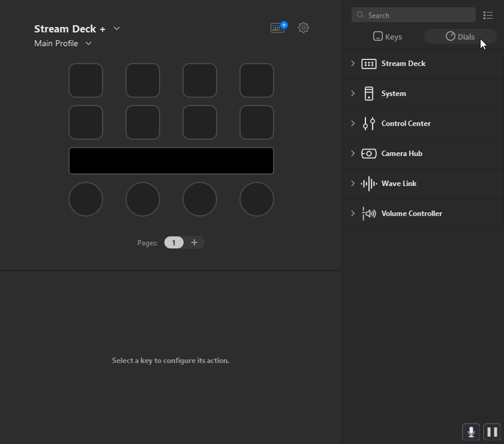Image resolution: width=504 pixels, height=444 pixels.
Task: Select the third key in the second row
Action: [x=200, y=122]
